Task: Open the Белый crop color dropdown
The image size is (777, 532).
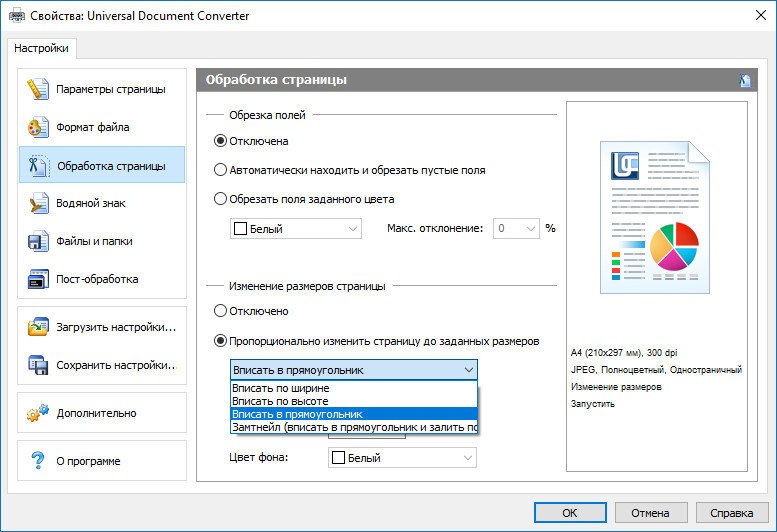Action: [x=296, y=229]
